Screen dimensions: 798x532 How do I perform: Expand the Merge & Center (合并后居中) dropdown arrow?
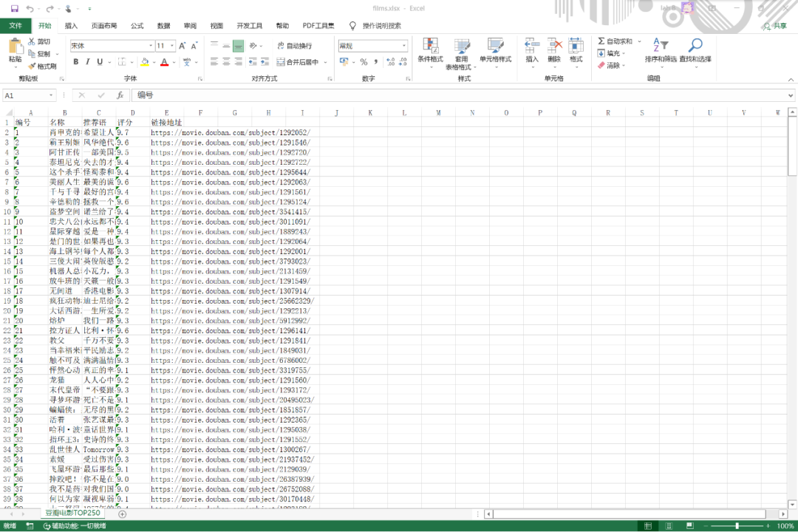coord(325,62)
